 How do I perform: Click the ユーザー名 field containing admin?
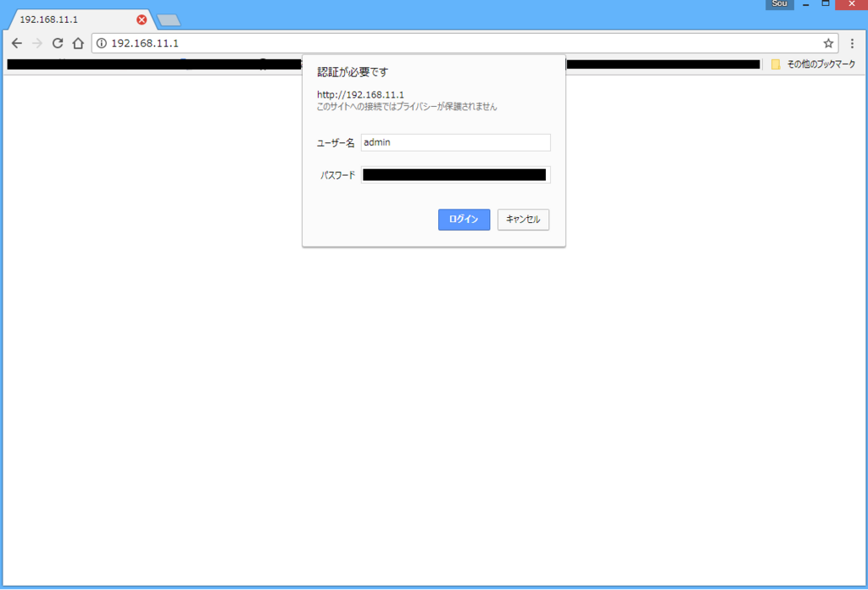point(455,142)
